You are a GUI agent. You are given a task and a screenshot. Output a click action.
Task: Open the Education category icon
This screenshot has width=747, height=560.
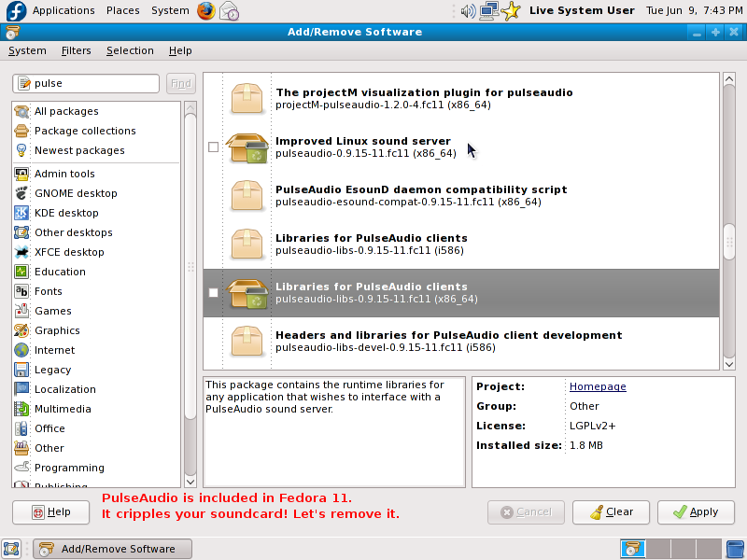point(21,272)
